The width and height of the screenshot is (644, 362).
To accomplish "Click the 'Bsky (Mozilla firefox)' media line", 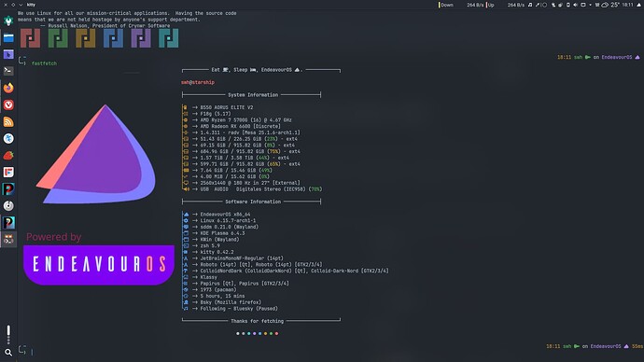I will [231, 302].
